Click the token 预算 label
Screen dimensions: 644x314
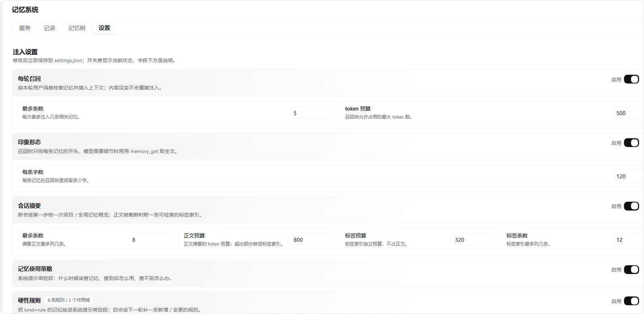[x=358, y=109]
